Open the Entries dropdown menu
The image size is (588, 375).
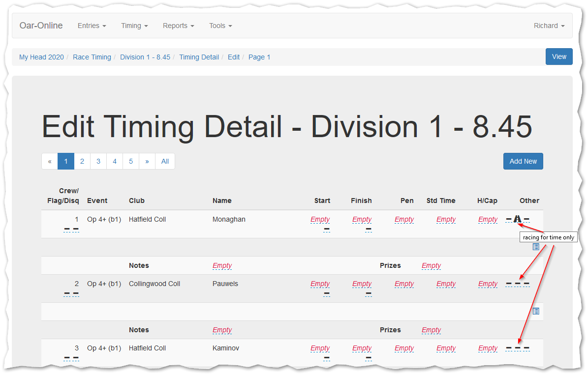click(92, 26)
